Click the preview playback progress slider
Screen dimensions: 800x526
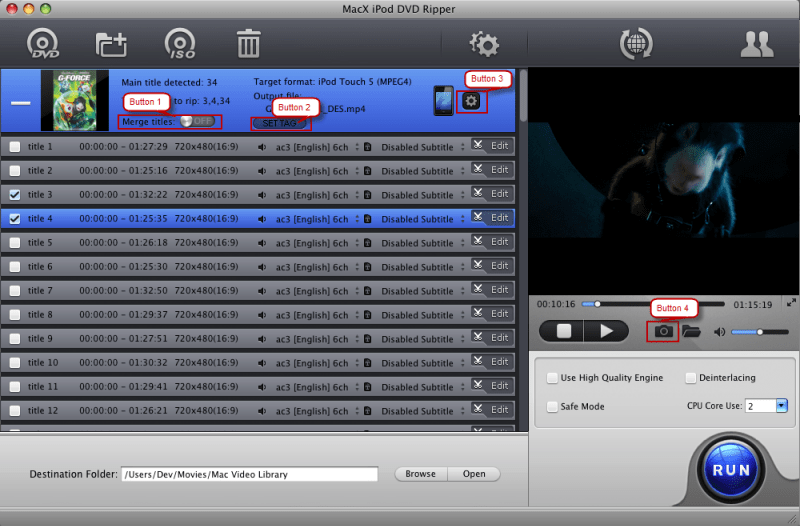click(x=653, y=304)
